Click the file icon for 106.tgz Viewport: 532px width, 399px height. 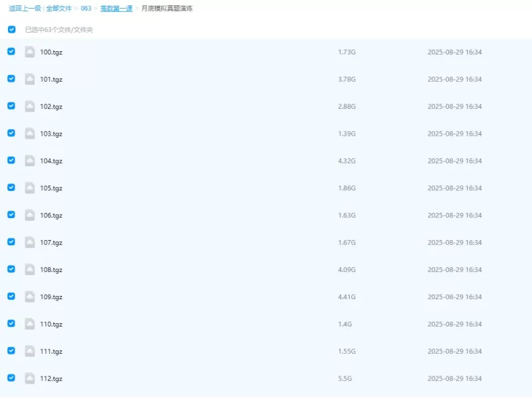30,215
